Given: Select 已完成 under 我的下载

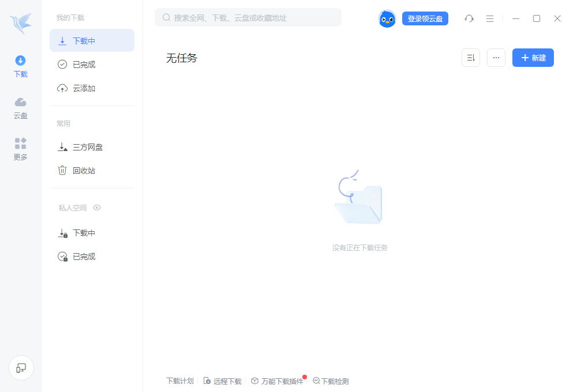Looking at the screenshot, I should [84, 65].
